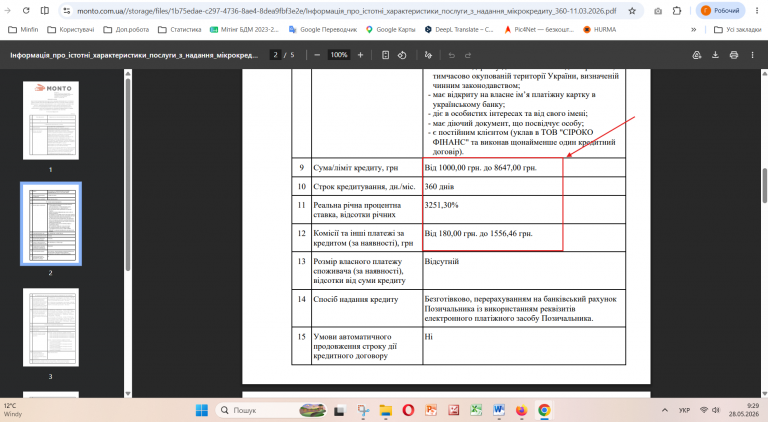Screen dimensions: 768x422
Task: Open the Доп.робота bookmarks folder
Action: point(126,29)
